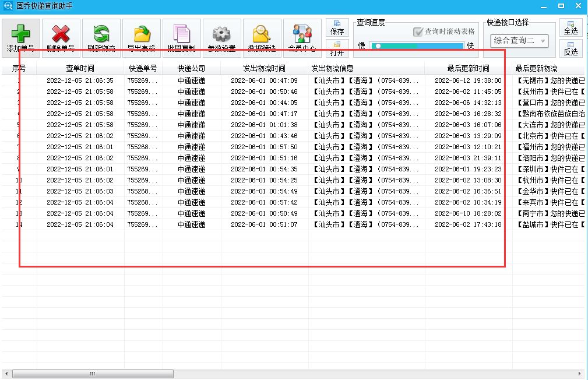Click the 批量复制 batch copy icon

[x=181, y=36]
